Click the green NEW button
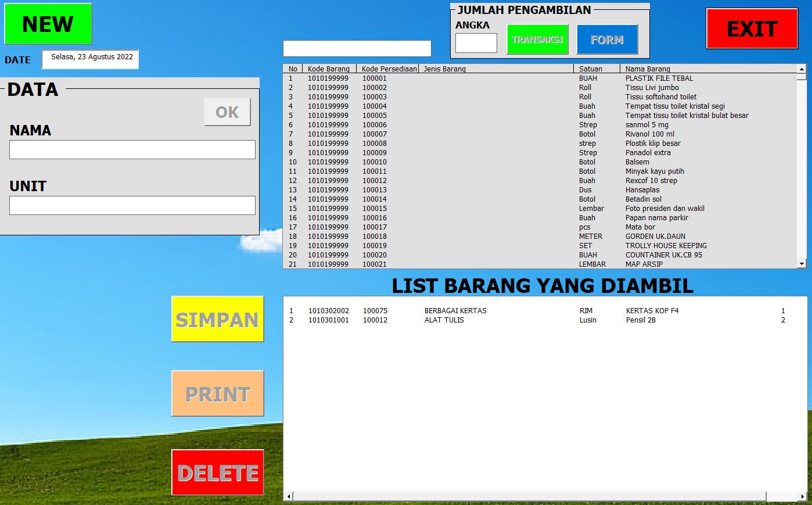Viewport: 812px width, 505px height. 48,24
